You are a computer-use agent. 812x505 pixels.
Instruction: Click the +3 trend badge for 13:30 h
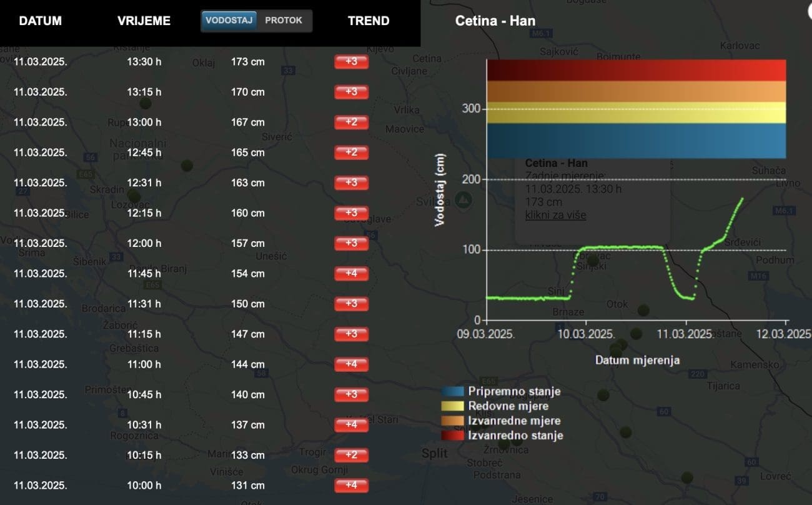[x=351, y=62]
